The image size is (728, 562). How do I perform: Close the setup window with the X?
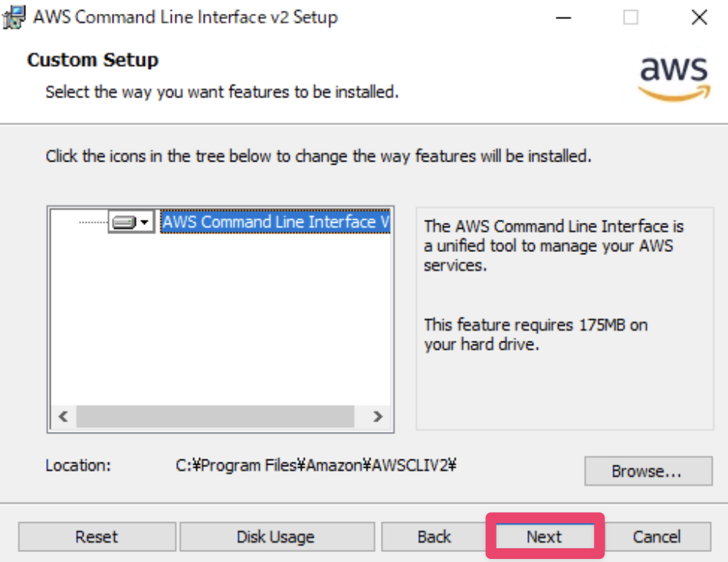pos(699,18)
